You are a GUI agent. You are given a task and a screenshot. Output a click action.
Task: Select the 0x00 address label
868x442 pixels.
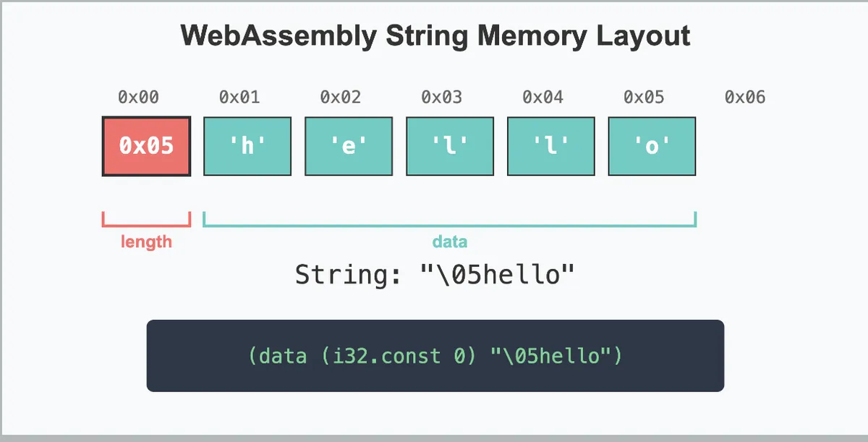click(x=138, y=97)
